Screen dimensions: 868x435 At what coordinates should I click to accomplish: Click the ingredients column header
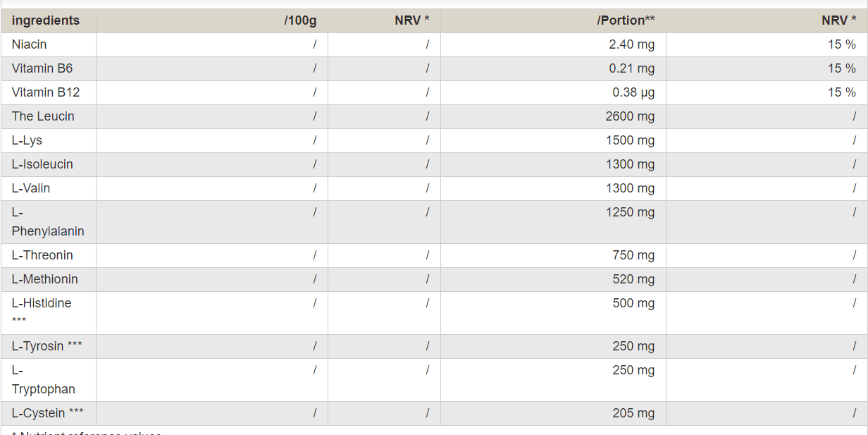click(x=46, y=20)
